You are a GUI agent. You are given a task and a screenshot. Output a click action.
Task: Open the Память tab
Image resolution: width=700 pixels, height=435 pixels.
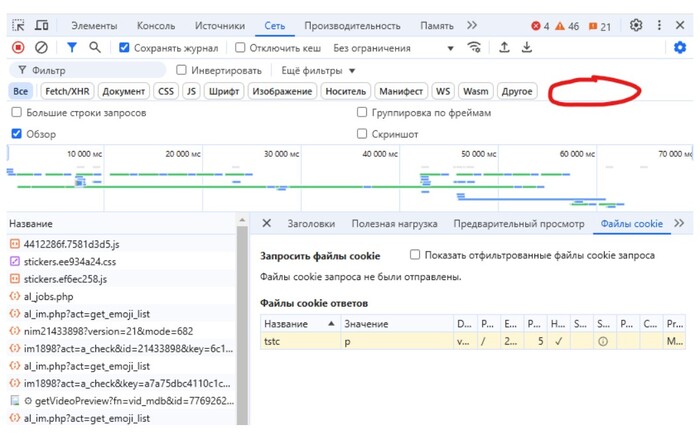pos(437,26)
